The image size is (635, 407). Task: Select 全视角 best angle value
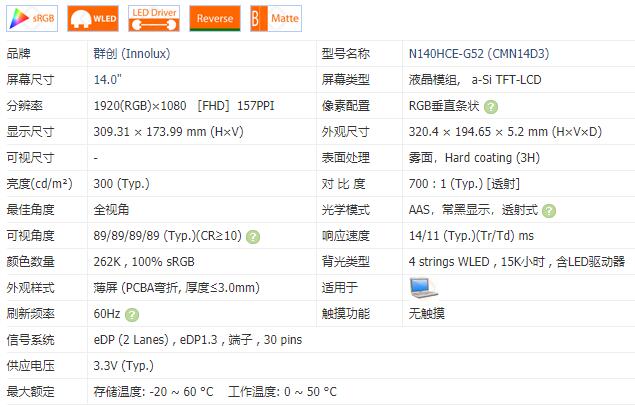click(111, 210)
